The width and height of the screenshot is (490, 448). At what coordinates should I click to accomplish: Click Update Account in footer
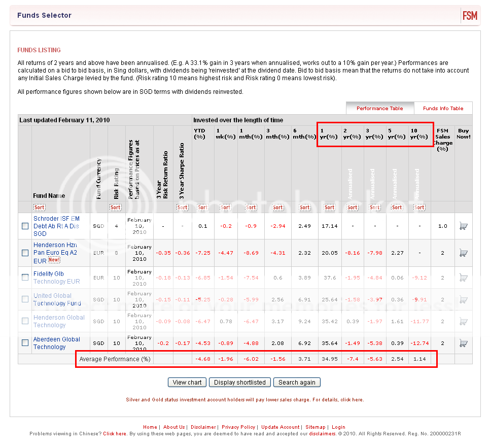(281, 427)
